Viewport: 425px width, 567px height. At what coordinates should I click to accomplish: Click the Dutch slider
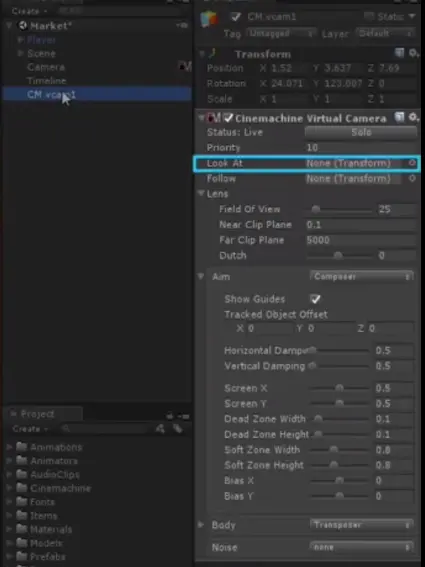click(x=340, y=256)
